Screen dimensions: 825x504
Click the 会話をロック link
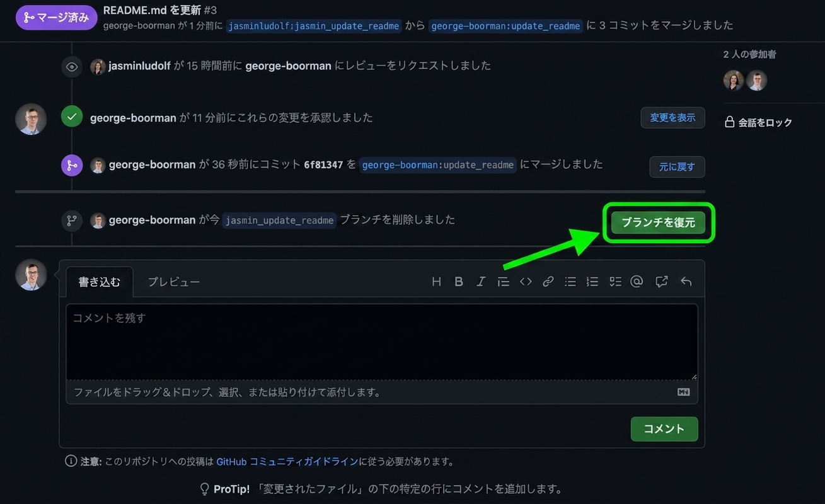pos(765,122)
